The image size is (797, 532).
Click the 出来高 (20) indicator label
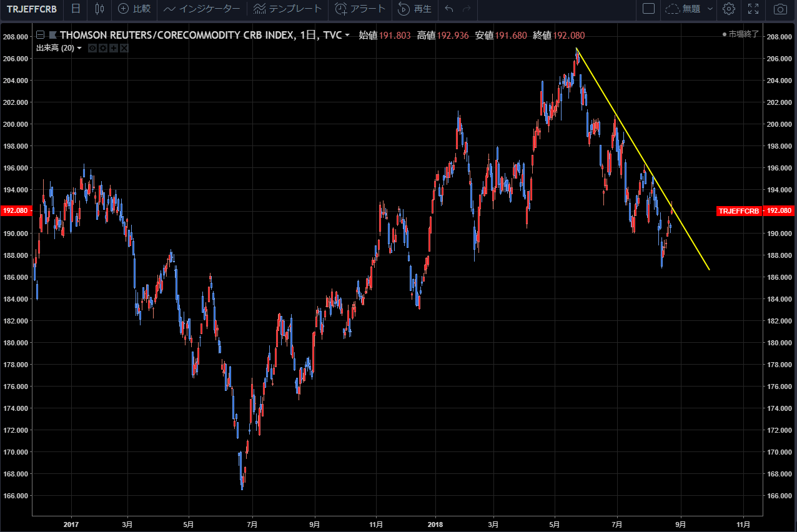click(x=55, y=48)
